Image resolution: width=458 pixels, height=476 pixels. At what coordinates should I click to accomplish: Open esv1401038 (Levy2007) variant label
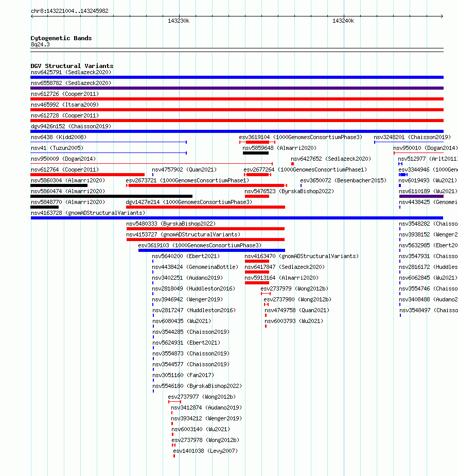[205, 451]
